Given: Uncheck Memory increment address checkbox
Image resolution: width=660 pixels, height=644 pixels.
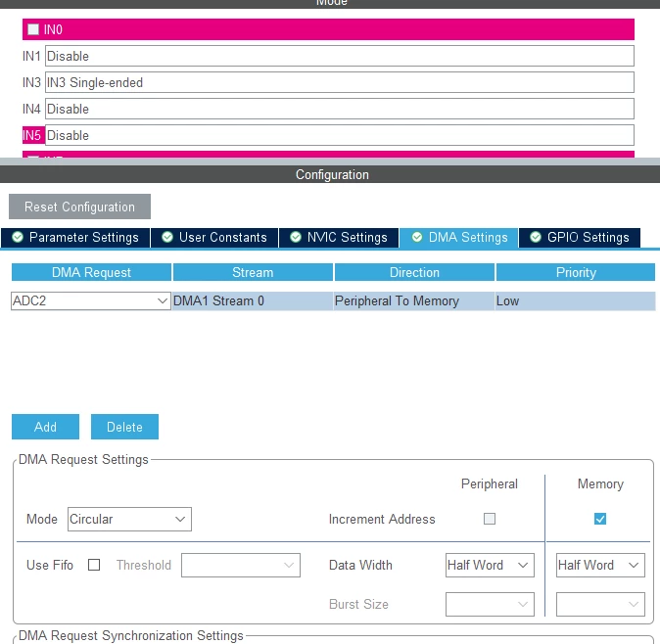Looking at the screenshot, I should (x=600, y=519).
